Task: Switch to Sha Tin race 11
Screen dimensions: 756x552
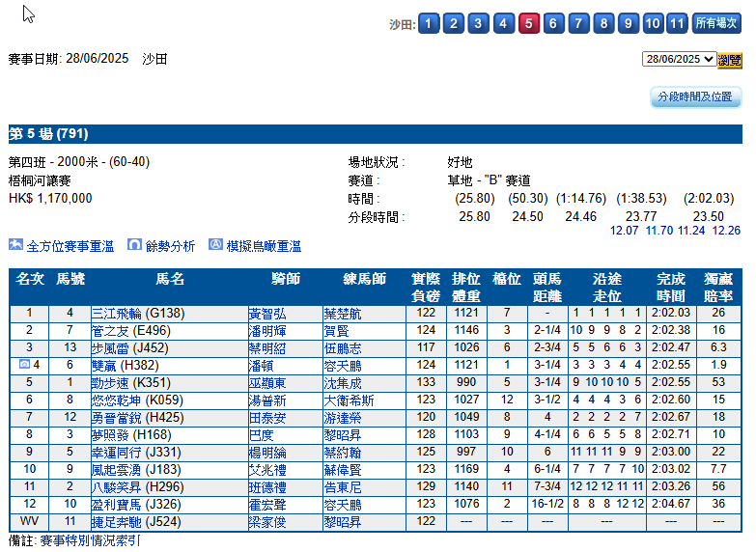Action: pos(678,23)
